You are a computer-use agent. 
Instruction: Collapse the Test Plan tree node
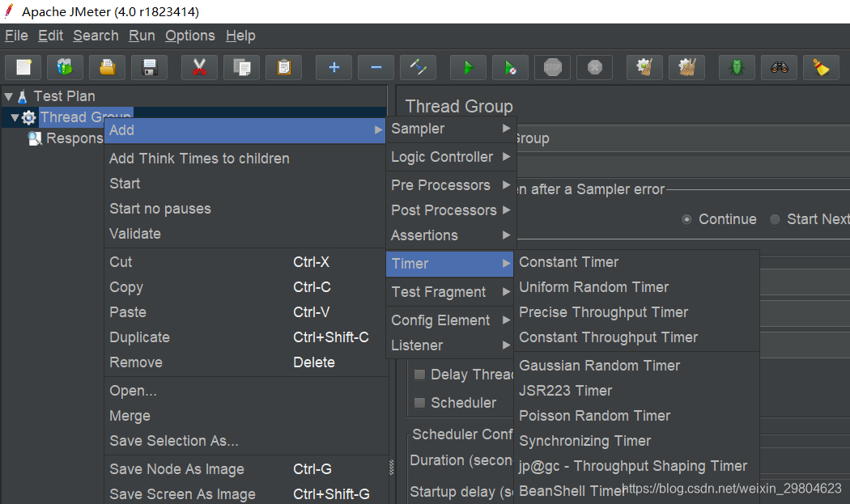[9, 96]
